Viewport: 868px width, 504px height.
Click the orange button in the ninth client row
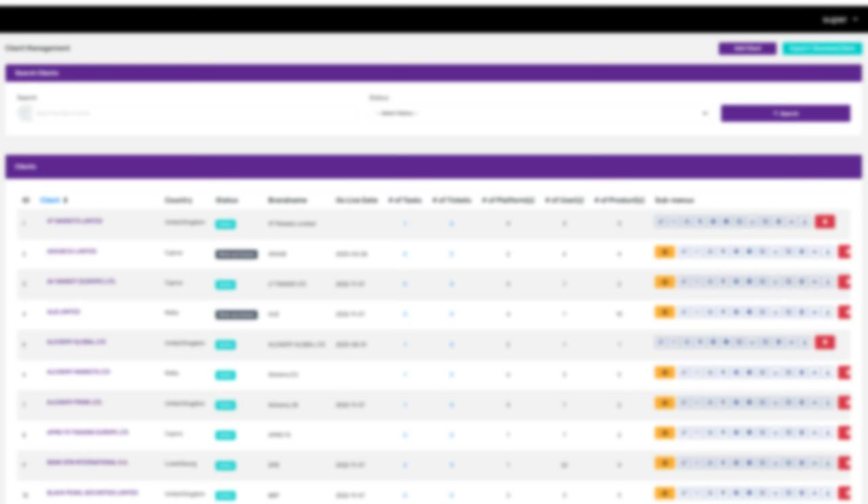click(665, 463)
